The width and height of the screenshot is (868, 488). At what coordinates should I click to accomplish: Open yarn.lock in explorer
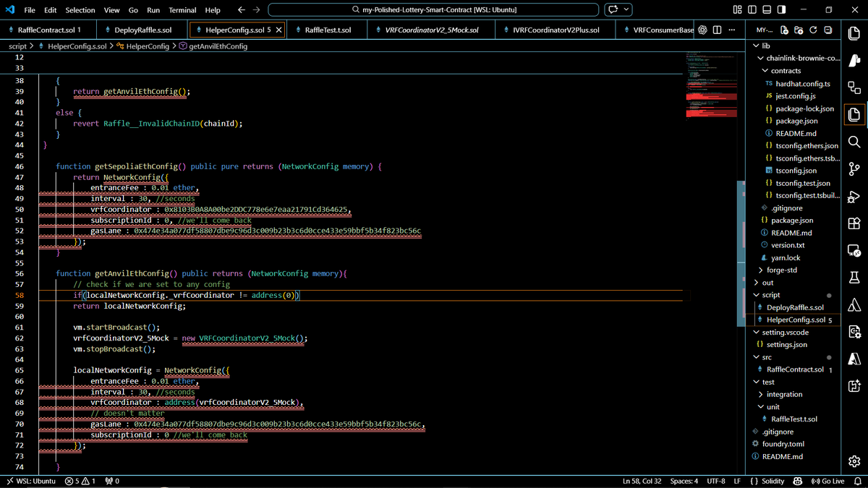click(786, 257)
